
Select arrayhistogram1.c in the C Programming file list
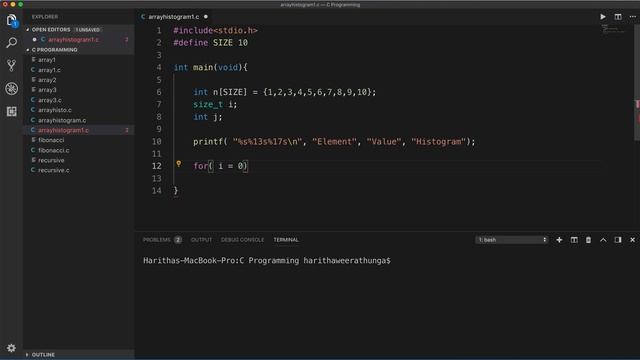pos(63,130)
